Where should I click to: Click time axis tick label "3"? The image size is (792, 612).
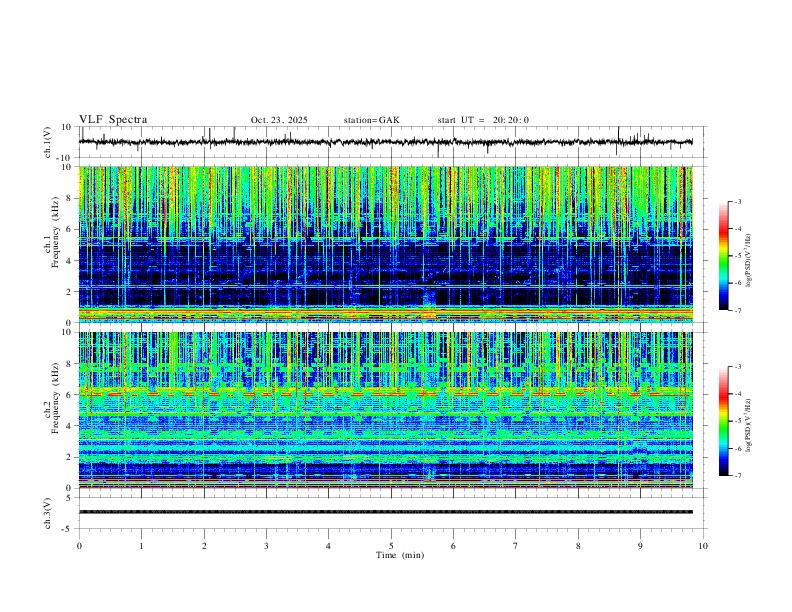tap(266, 546)
